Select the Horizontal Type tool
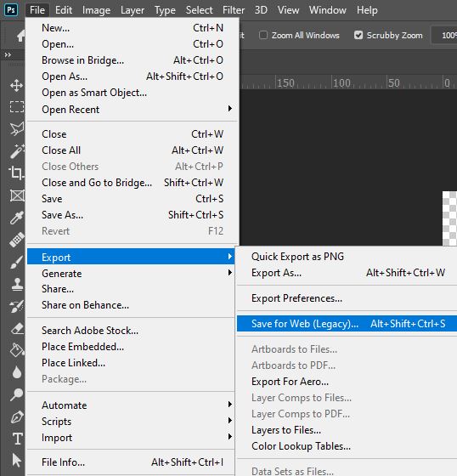Image resolution: width=457 pixels, height=476 pixels. (17, 439)
